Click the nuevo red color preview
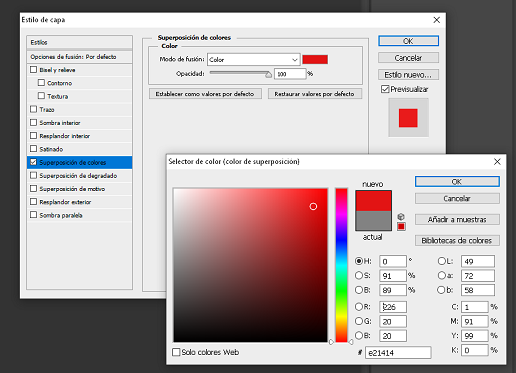The height and width of the screenshot is (373, 516). coord(373,201)
